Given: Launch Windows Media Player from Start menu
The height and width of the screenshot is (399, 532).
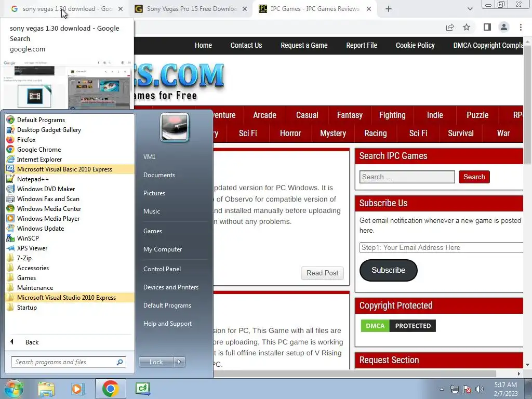Looking at the screenshot, I should [70, 218].
